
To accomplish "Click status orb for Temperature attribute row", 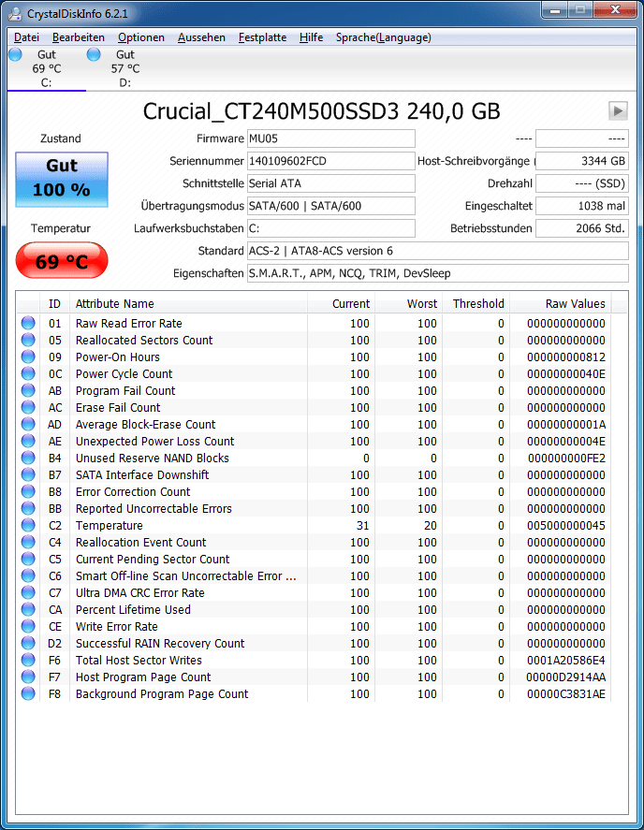I will point(28,525).
